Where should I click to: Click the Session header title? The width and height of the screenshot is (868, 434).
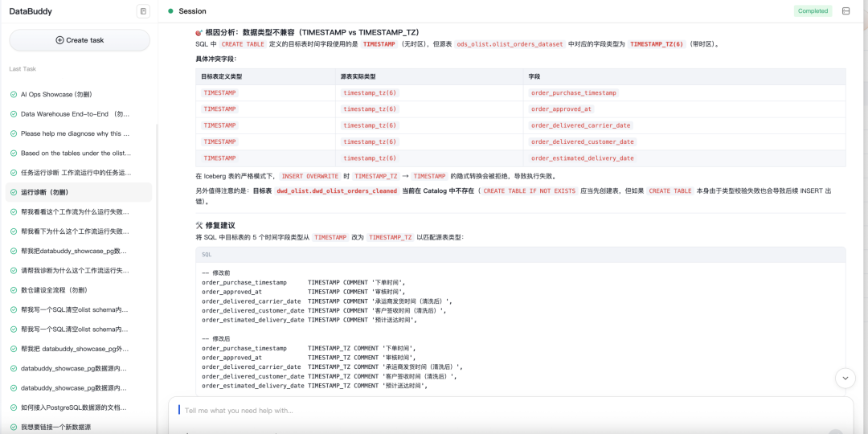193,11
